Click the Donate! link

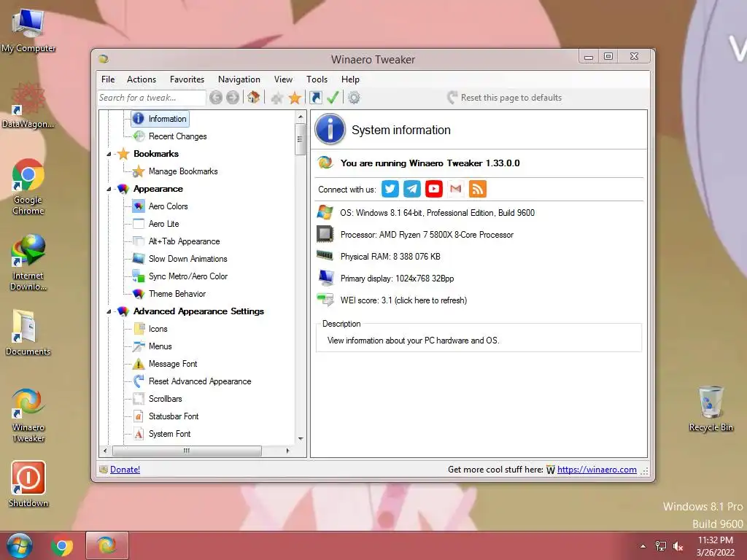coord(125,470)
